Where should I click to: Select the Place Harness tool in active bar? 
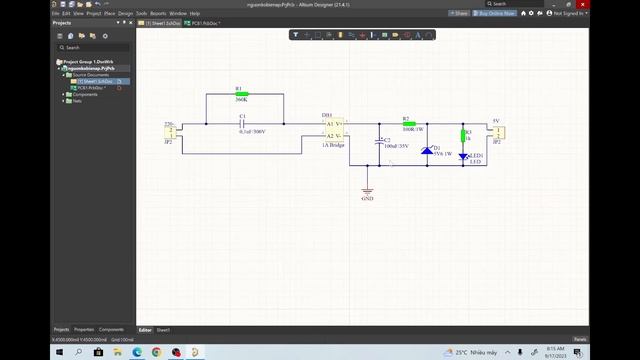(x=373, y=35)
